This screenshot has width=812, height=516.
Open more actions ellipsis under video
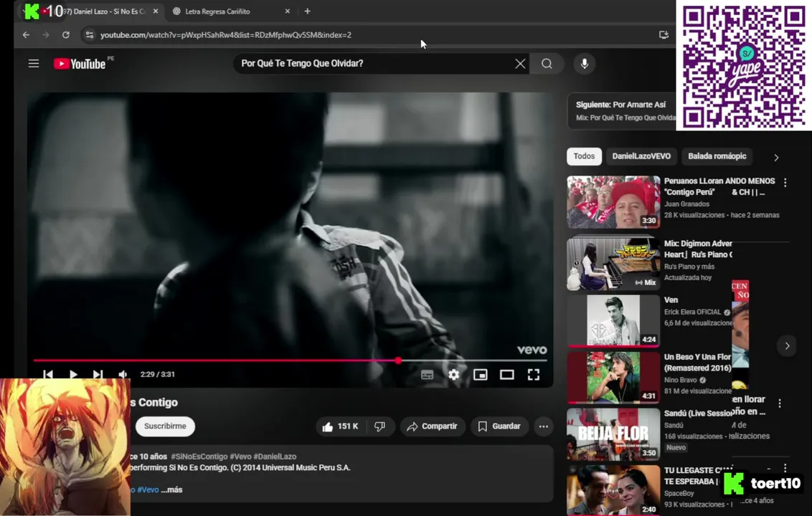pyautogui.click(x=543, y=426)
